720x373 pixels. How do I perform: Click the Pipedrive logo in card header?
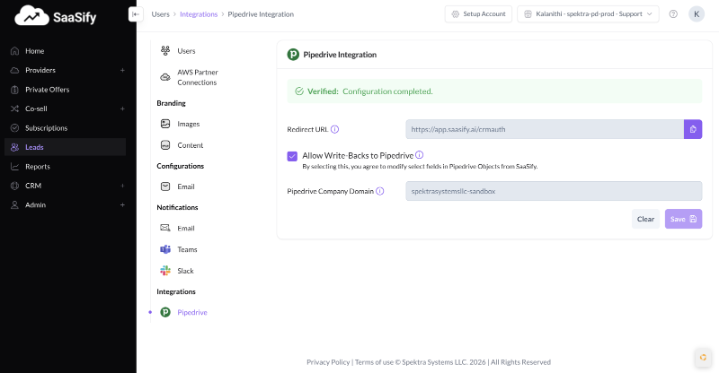tap(293, 55)
